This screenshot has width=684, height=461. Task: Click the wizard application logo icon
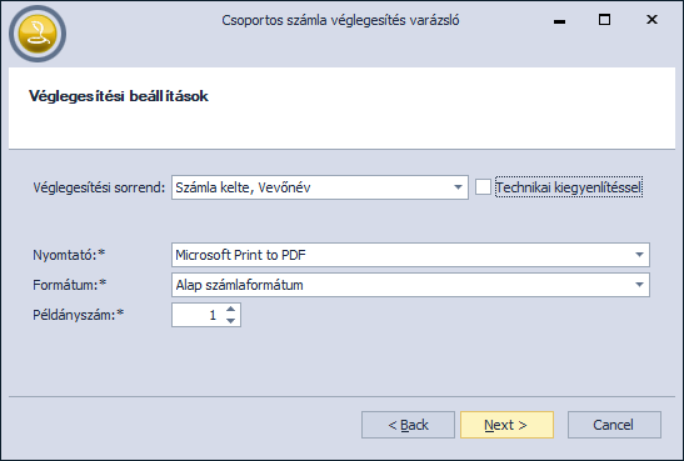coord(37,34)
